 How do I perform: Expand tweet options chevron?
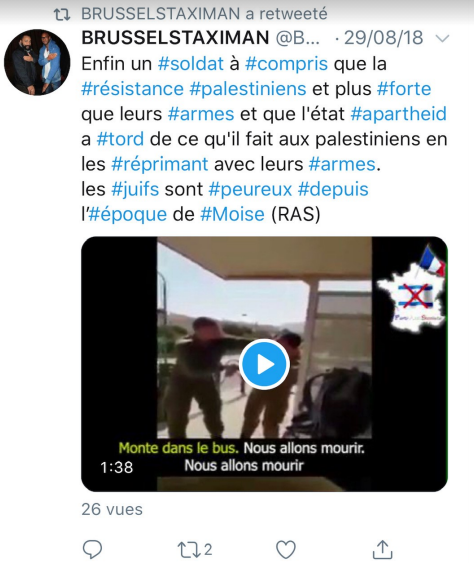point(442,38)
